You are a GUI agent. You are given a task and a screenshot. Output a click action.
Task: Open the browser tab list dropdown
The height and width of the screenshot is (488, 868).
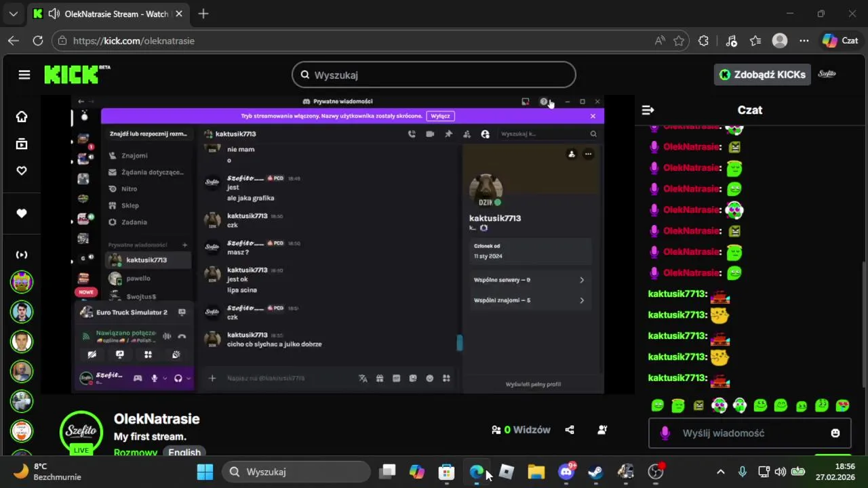click(x=14, y=14)
